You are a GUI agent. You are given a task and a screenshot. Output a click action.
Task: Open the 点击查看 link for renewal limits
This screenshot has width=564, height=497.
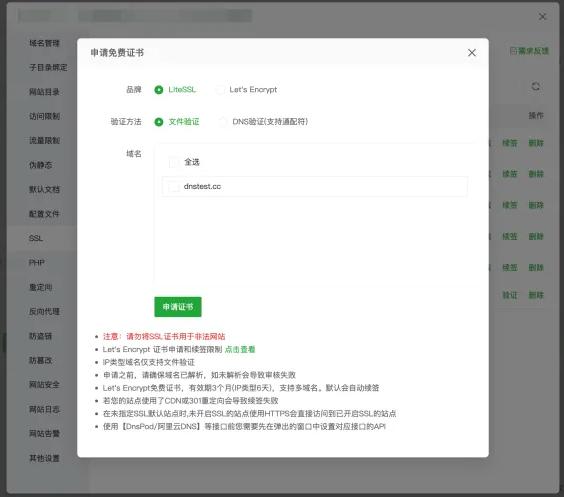click(x=240, y=349)
